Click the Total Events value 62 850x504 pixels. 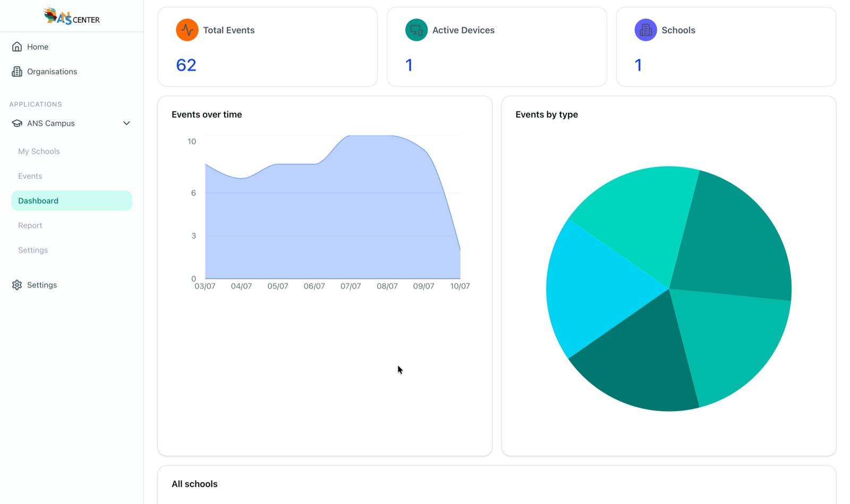[186, 65]
